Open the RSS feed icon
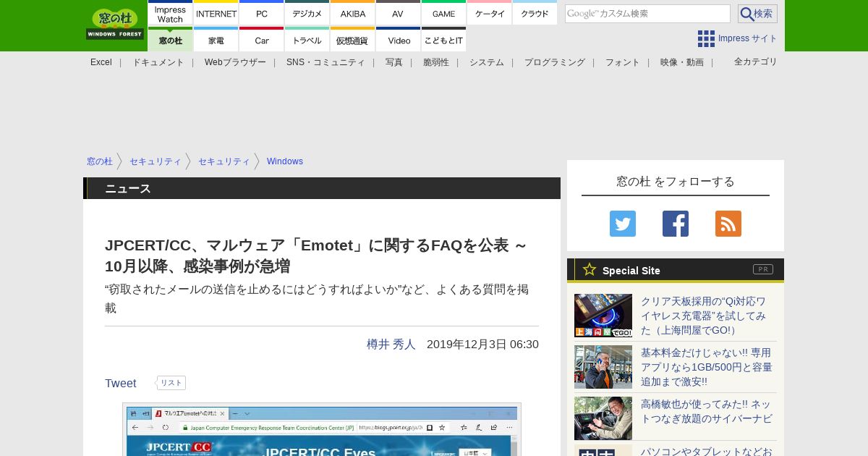 point(728,224)
